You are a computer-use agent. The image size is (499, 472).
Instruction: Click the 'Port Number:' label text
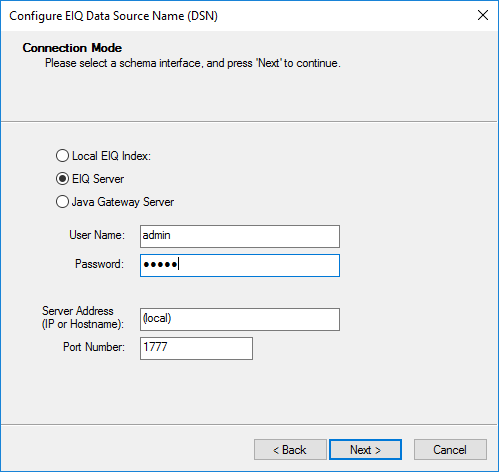(x=94, y=347)
